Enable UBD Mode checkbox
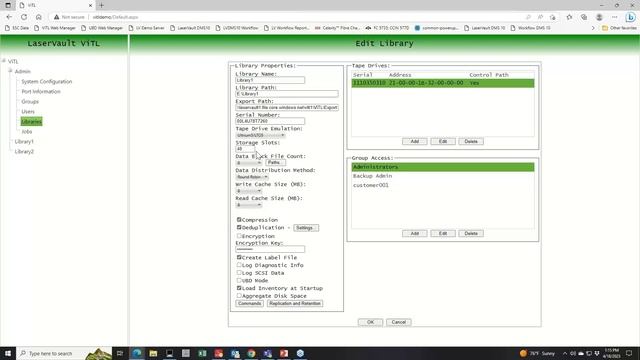The image size is (640, 360). coord(239,280)
